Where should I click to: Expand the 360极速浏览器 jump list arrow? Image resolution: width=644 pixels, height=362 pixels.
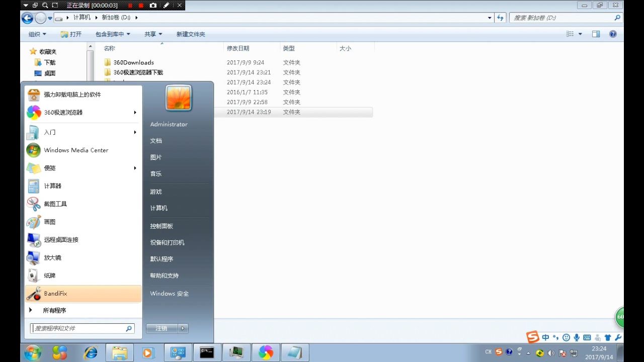click(x=135, y=113)
